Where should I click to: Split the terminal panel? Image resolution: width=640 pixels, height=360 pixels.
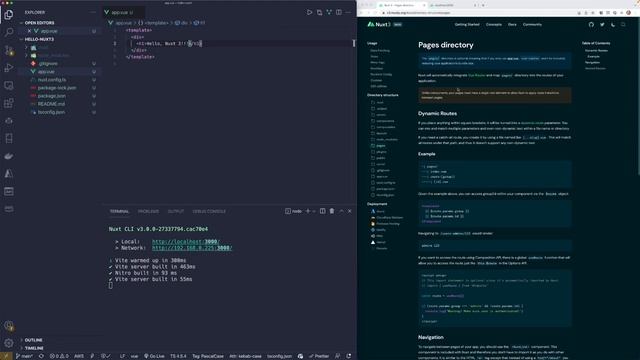pyautogui.click(x=322, y=211)
